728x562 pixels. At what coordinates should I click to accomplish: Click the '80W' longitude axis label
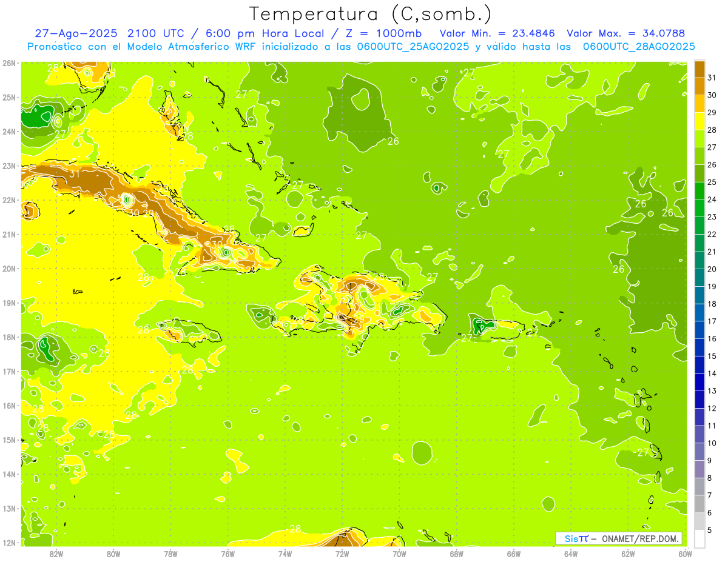click(113, 554)
